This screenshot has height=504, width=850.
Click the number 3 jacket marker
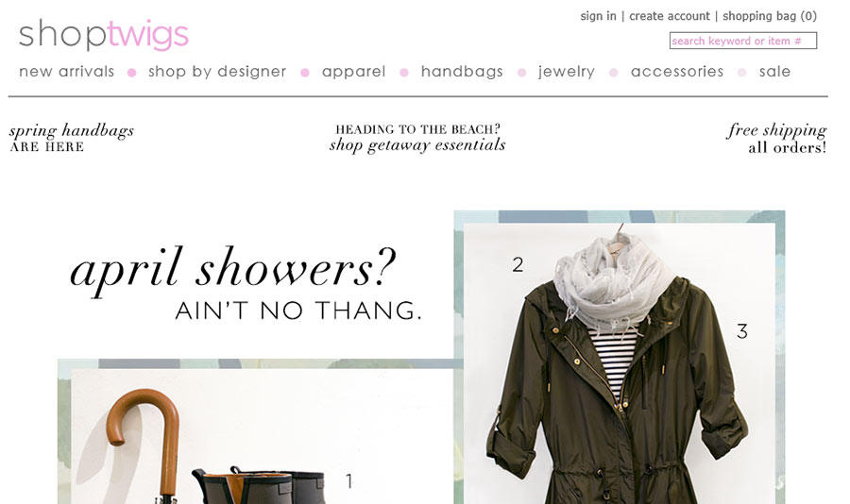pyautogui.click(x=742, y=331)
